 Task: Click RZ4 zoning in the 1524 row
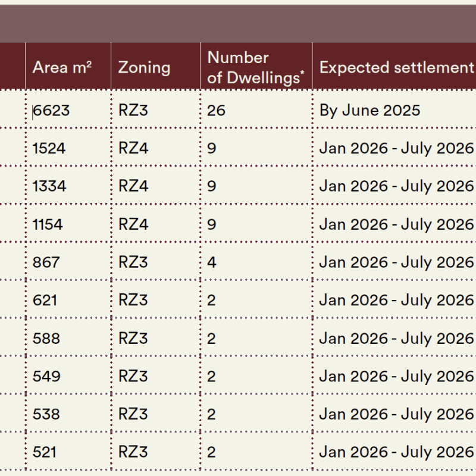tap(133, 148)
